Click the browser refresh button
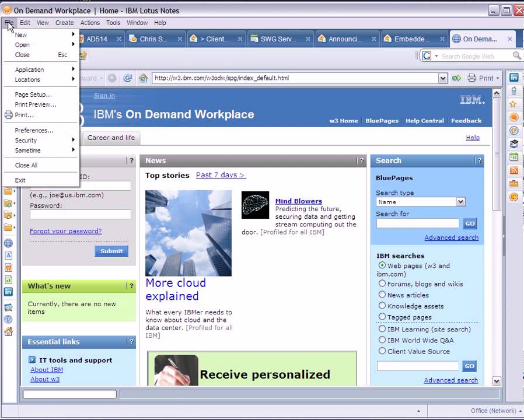Viewport: 524px width, 420px height. 127,78
